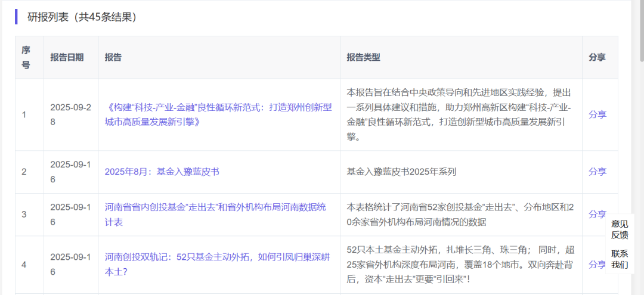This screenshot has height=295, width=644.
Task: Click the 分享 column header
Action: 597,57
